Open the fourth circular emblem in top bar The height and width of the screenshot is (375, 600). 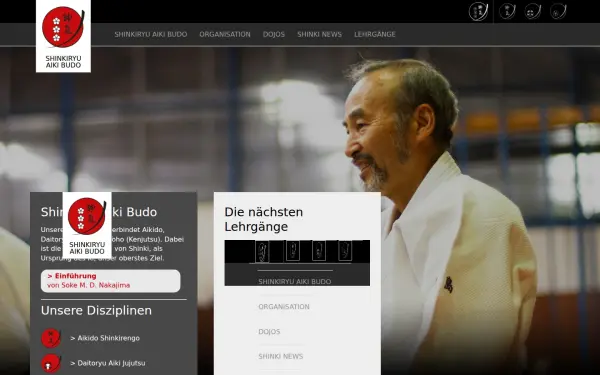click(558, 11)
